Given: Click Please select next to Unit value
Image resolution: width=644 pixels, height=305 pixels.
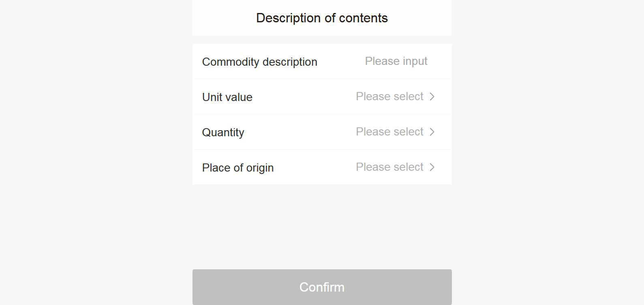Looking at the screenshot, I should (x=390, y=97).
